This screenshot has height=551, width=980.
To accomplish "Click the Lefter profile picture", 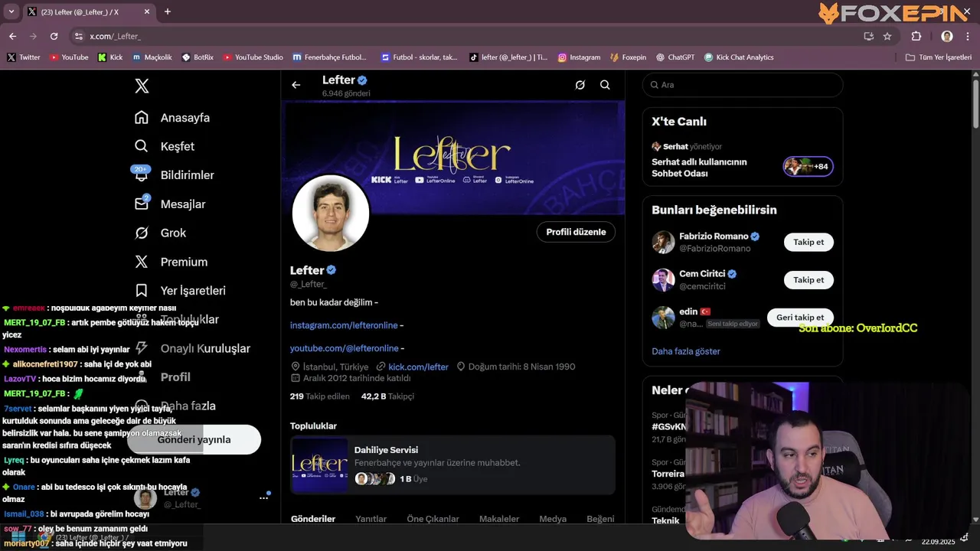I will tap(331, 214).
